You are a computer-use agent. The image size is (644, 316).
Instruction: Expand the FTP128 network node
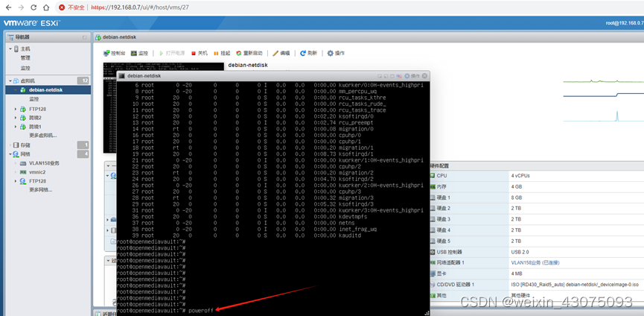coord(16,181)
